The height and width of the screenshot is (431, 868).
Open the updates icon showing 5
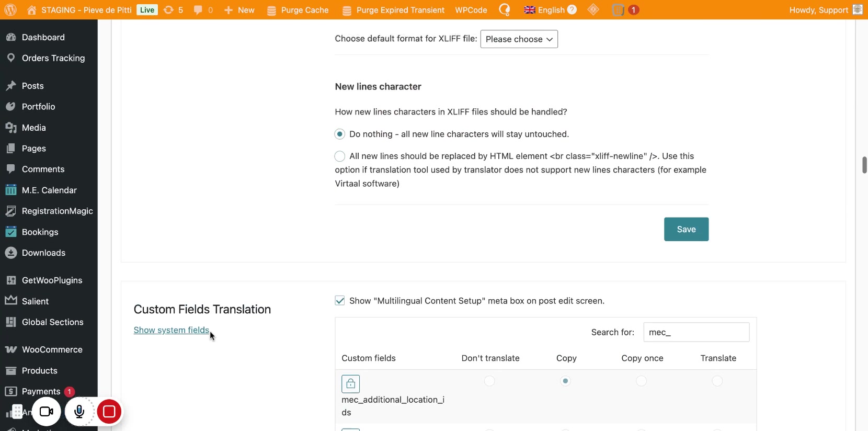173,10
